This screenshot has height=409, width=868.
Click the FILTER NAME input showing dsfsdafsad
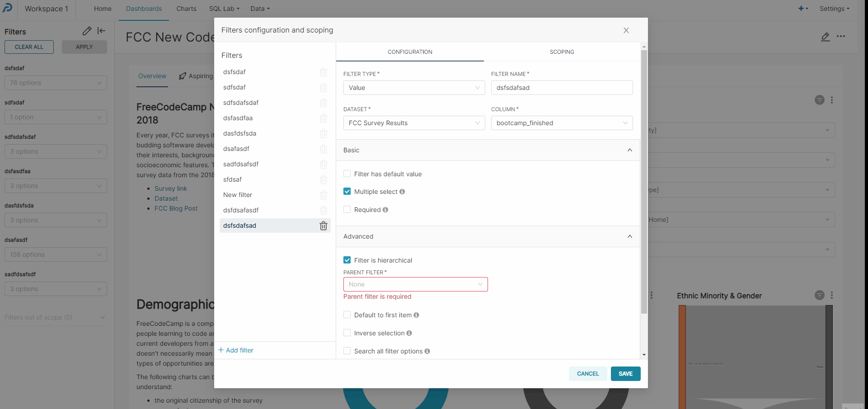[x=562, y=87]
